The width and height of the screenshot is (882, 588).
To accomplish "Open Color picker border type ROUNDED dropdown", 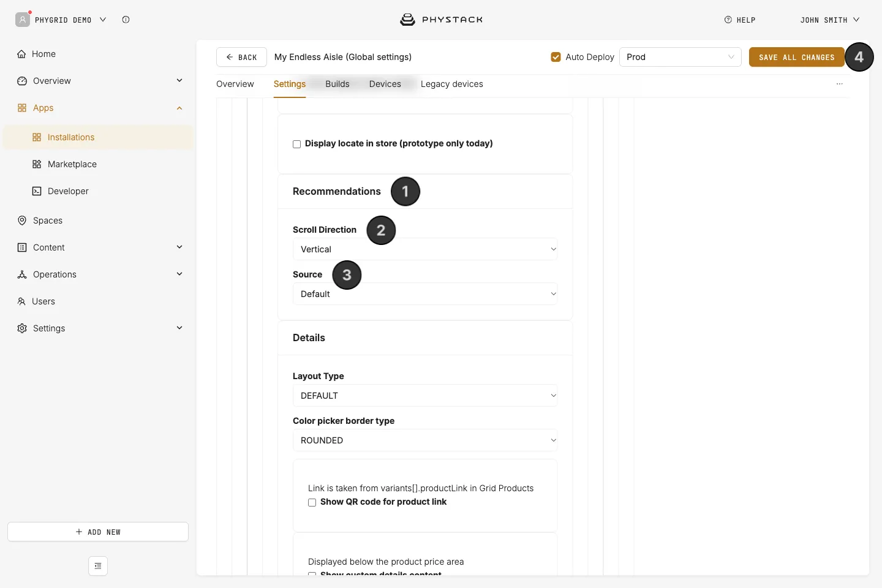I will 425,440.
